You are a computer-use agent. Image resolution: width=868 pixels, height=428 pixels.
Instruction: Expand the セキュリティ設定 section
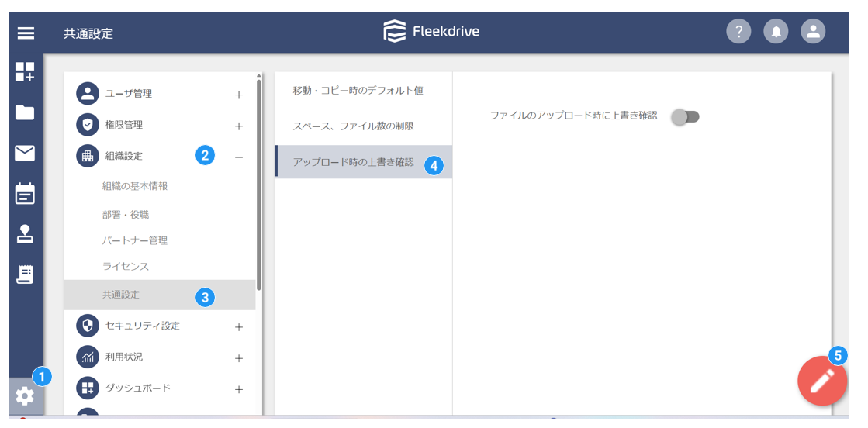(x=239, y=327)
